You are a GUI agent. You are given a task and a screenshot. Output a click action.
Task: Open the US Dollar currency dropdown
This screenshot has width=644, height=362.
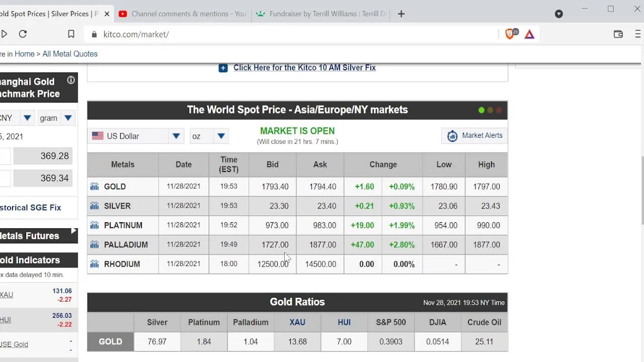(136, 136)
